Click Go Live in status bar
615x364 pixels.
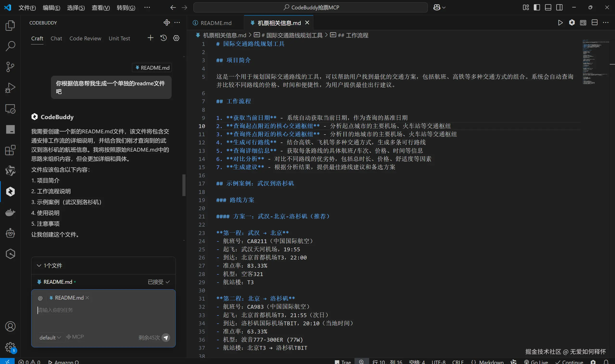point(536,362)
